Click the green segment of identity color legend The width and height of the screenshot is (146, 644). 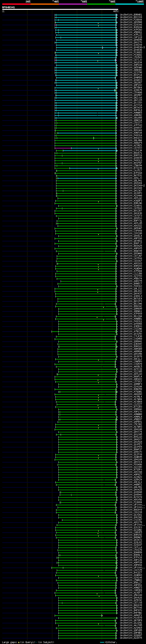[101, 4]
